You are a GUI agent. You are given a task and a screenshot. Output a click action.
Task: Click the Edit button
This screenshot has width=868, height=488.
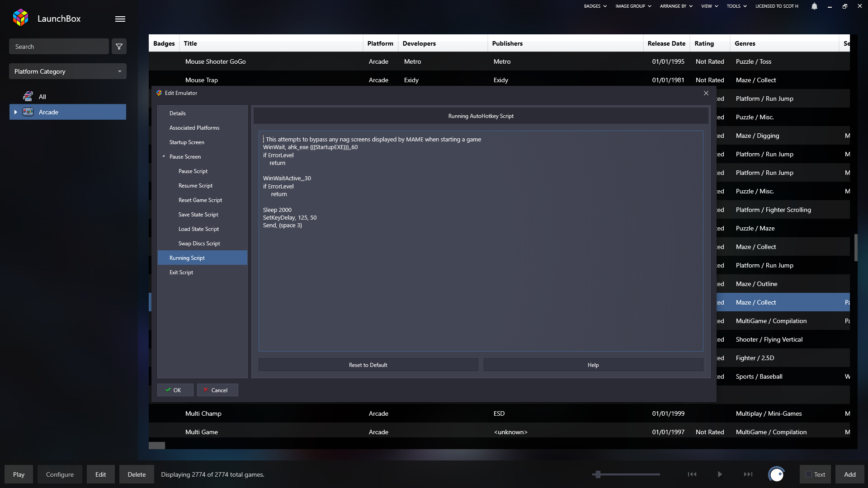[101, 474]
